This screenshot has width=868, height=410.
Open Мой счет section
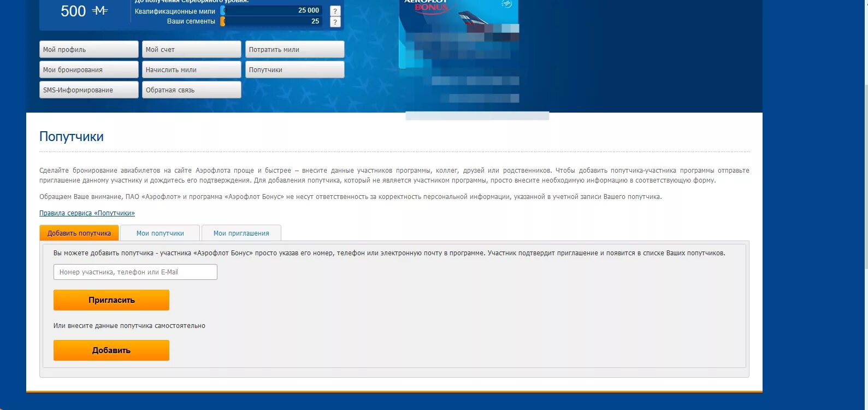(192, 49)
